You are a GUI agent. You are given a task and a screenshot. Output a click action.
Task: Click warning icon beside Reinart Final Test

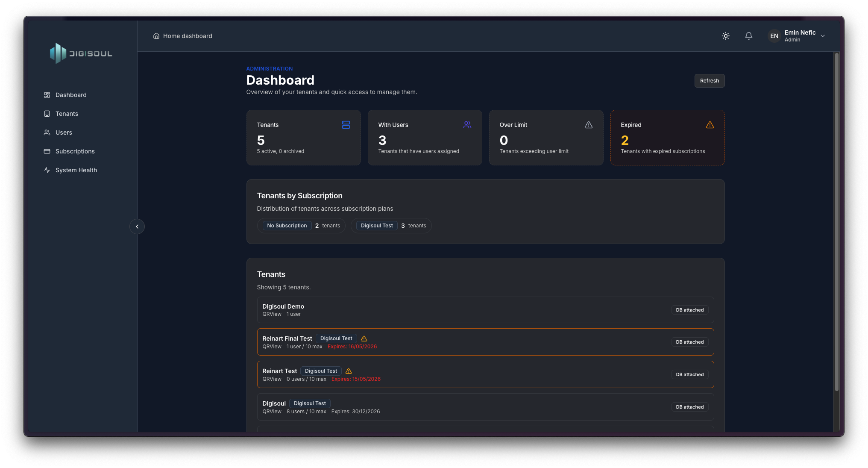tap(364, 338)
